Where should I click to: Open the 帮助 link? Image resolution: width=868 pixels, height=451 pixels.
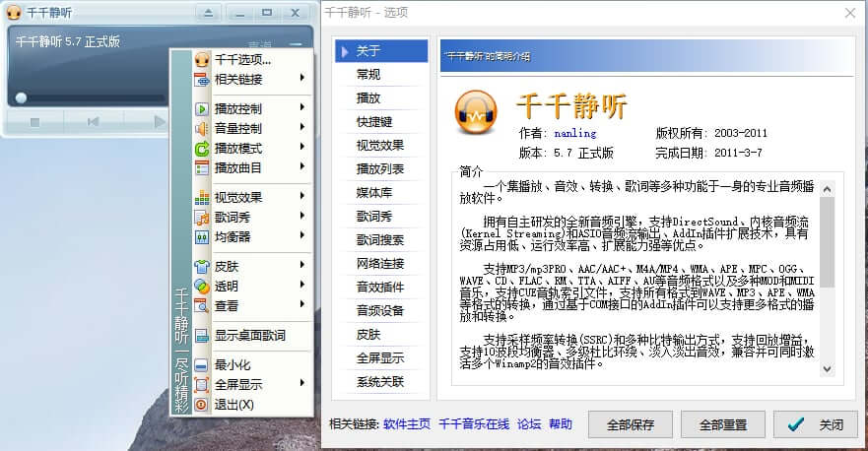[x=561, y=423]
